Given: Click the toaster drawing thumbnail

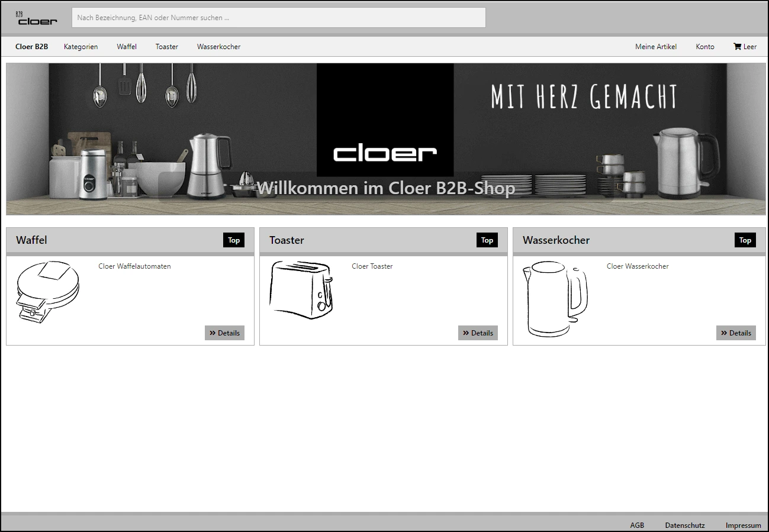Looking at the screenshot, I should (301, 290).
